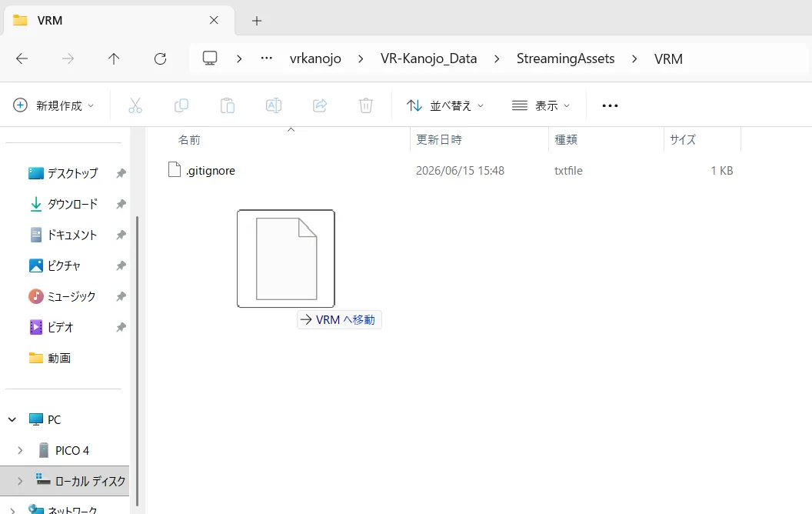Screen dimensions: 812x514
Task: Expand chevron after vrkanojo breadcrumb
Action: [361, 58]
